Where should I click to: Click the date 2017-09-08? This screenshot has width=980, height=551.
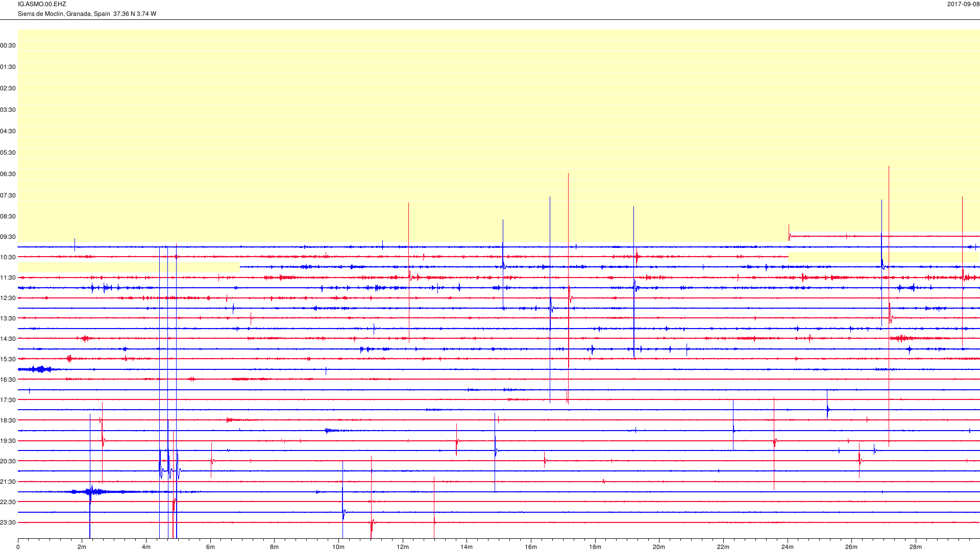(x=963, y=4)
